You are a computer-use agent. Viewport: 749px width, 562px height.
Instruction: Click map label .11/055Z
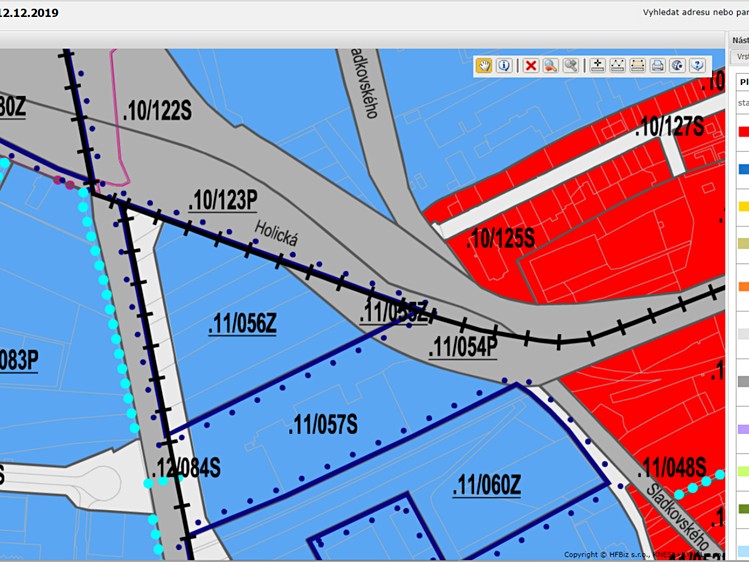(394, 312)
